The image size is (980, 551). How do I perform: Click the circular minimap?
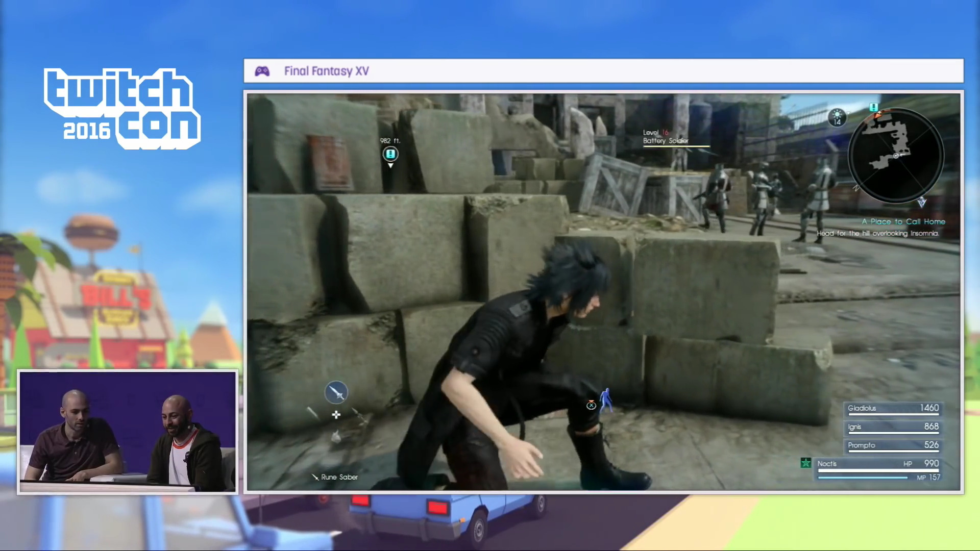click(x=896, y=156)
